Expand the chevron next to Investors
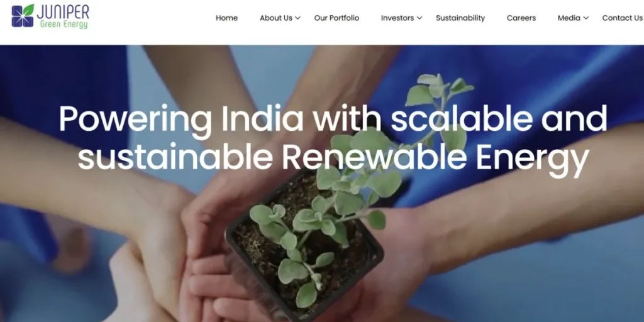This screenshot has height=322, width=644. coord(419,18)
